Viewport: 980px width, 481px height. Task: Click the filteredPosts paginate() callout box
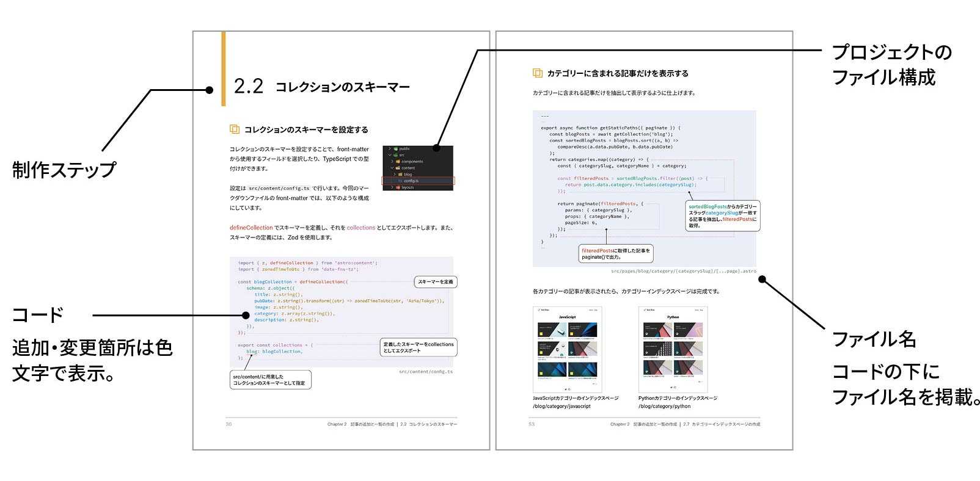616,254
